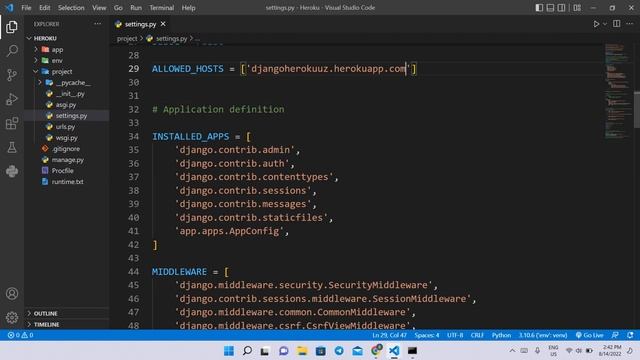Run the Python file with play button
This screenshot has height=360, width=640.
coord(596,24)
